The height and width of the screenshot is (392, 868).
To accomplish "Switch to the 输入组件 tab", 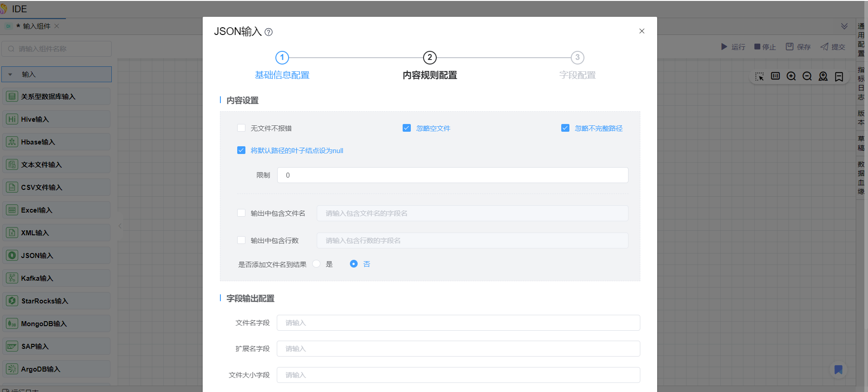I will (36, 26).
